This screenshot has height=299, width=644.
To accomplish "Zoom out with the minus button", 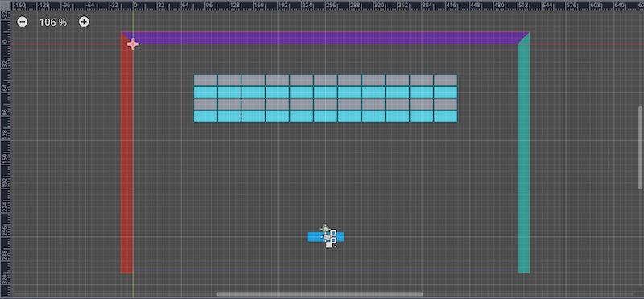I will click(x=23, y=22).
